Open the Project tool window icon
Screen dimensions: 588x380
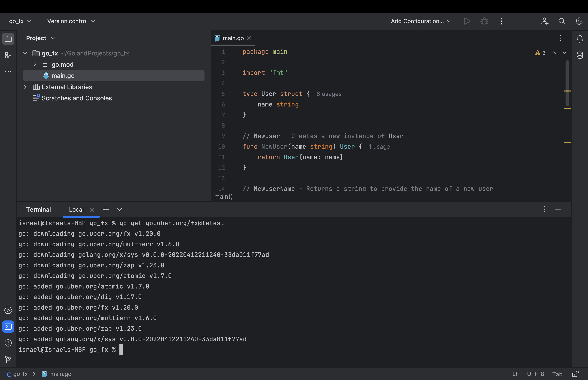pyautogui.click(x=8, y=39)
